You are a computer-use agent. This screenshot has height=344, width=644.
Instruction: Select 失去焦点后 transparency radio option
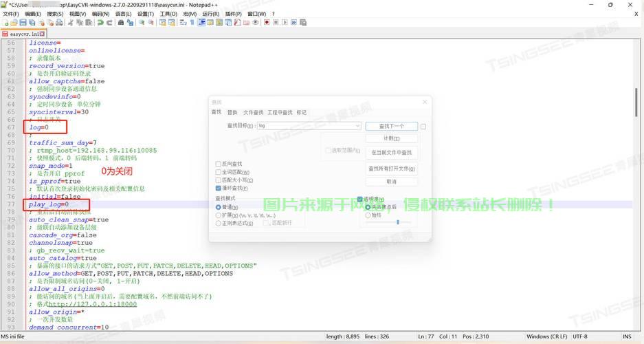point(368,207)
